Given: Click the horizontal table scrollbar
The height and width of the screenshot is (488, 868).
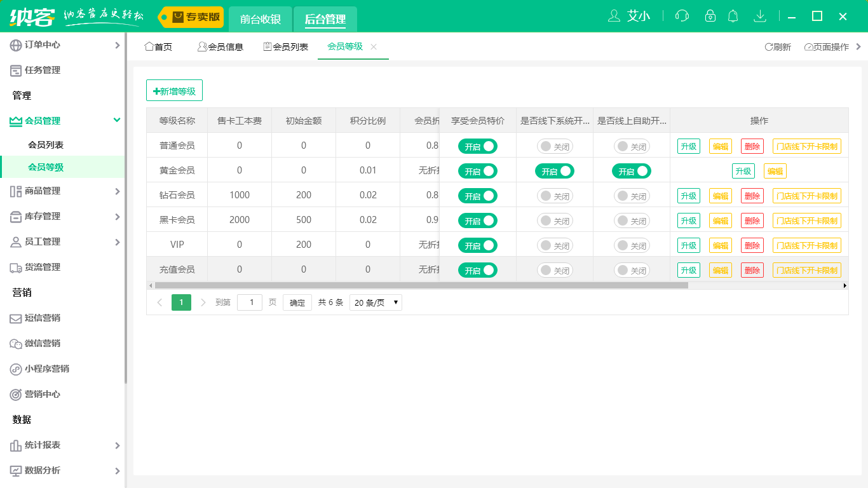Looking at the screenshot, I should coord(421,285).
